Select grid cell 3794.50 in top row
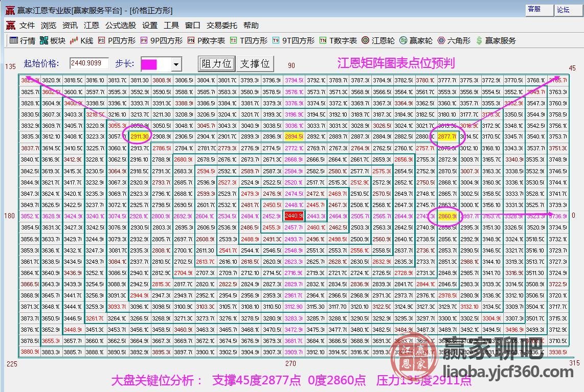584x392 pixels. (x=294, y=80)
